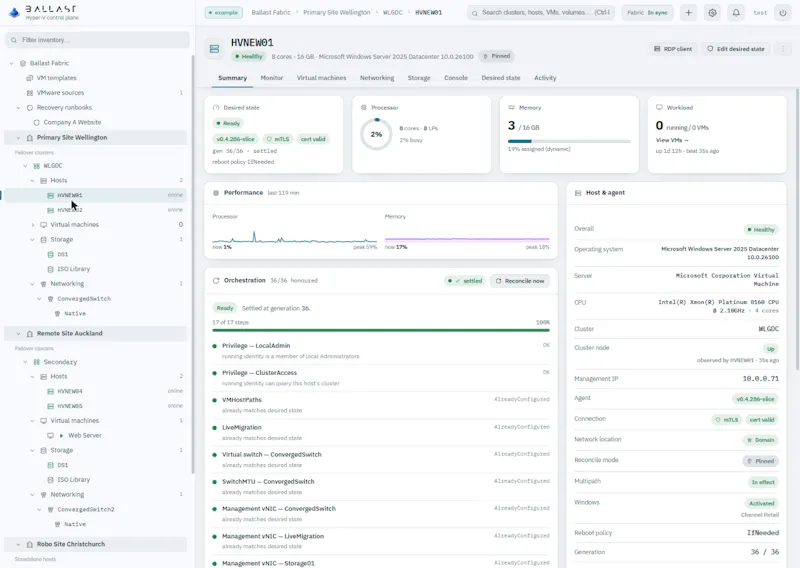Click the power/sign-out icon
800x568 pixels.
point(783,13)
